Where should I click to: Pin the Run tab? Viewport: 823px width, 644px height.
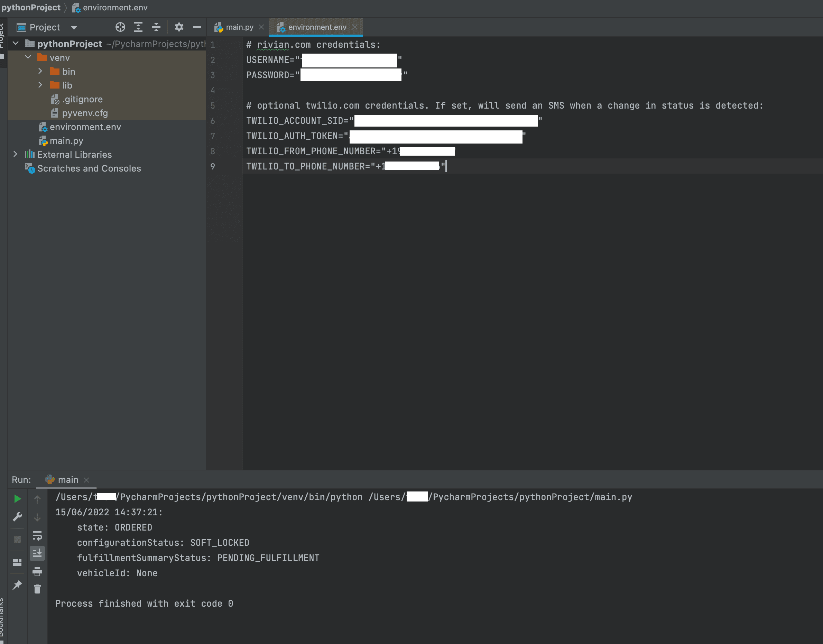tap(17, 585)
